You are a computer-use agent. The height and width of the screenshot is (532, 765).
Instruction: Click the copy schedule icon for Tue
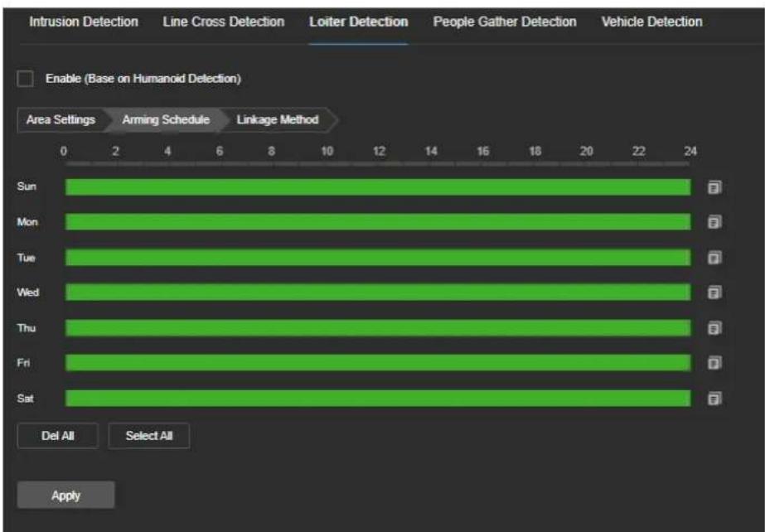point(714,258)
